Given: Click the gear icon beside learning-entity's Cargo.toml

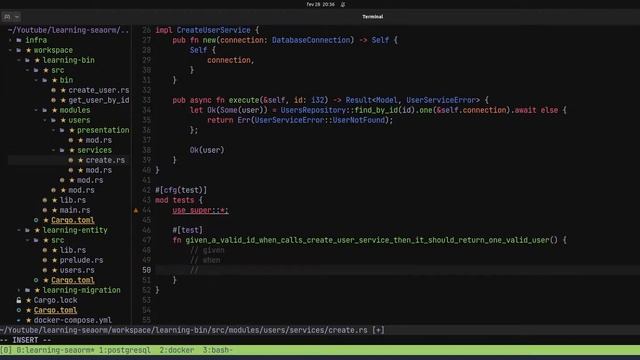Looking at the screenshot, I should (x=36, y=280).
